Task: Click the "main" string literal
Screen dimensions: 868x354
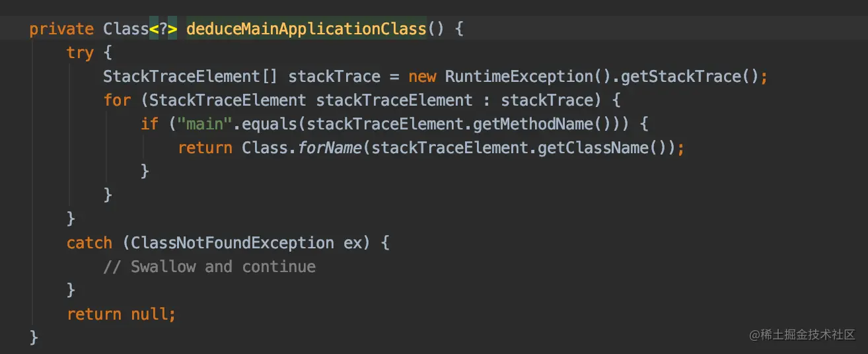Action: point(204,124)
